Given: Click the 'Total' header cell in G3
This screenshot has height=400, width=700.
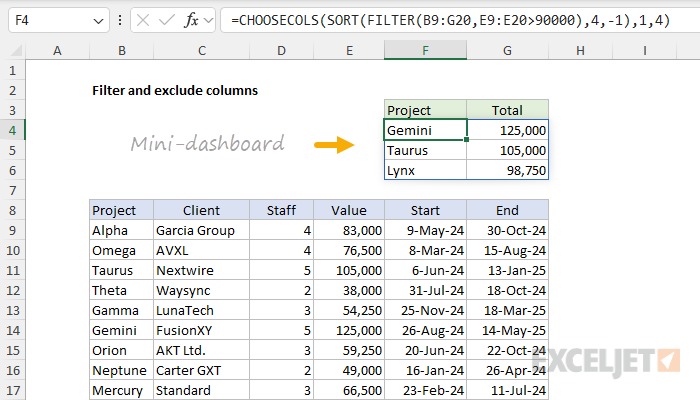Looking at the screenshot, I should [508, 110].
